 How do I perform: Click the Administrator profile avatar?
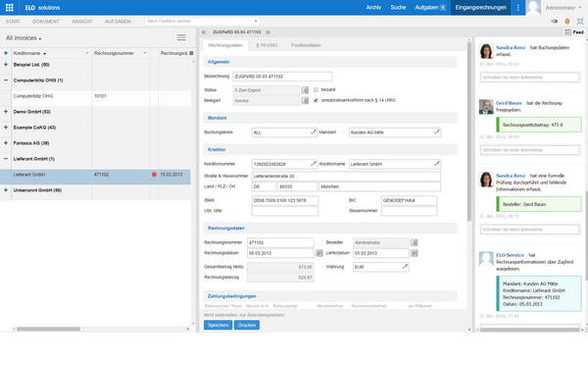tap(533, 8)
